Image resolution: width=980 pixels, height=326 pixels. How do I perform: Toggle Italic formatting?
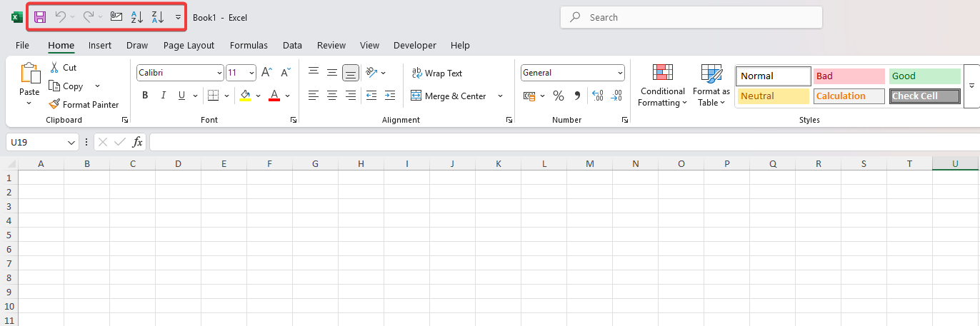point(164,96)
